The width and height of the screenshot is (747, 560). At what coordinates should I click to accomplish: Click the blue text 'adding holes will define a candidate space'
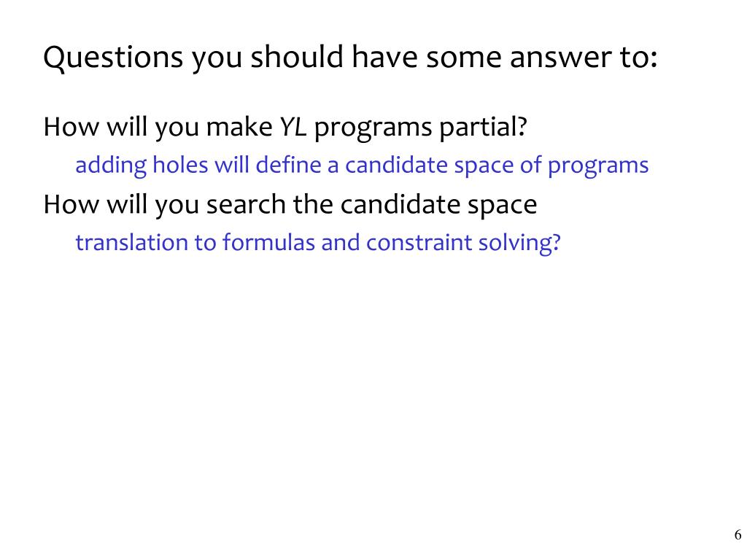click(x=295, y=166)
